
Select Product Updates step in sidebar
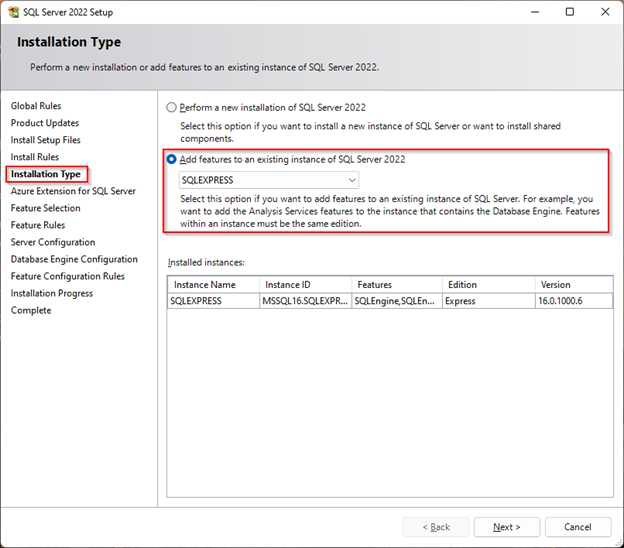click(x=45, y=123)
